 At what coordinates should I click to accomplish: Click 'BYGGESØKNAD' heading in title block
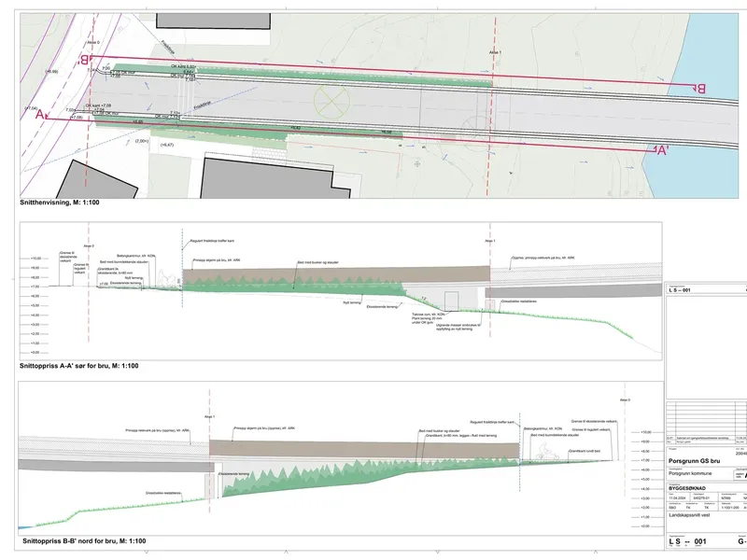[x=687, y=488]
